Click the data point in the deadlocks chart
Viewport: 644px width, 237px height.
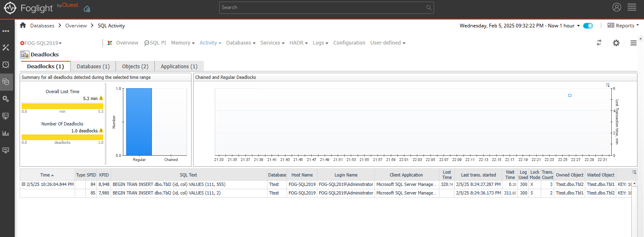coord(570,96)
